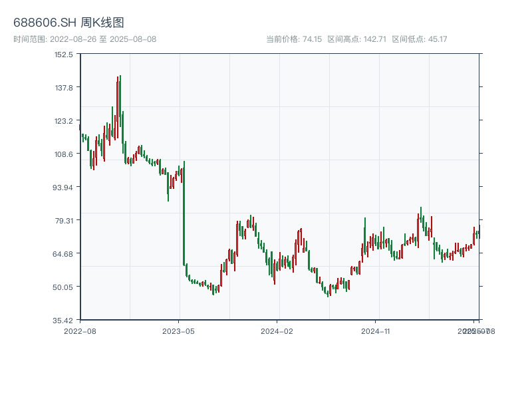
Task: Select the 123.2 y-axis tick label
Action: point(64,121)
